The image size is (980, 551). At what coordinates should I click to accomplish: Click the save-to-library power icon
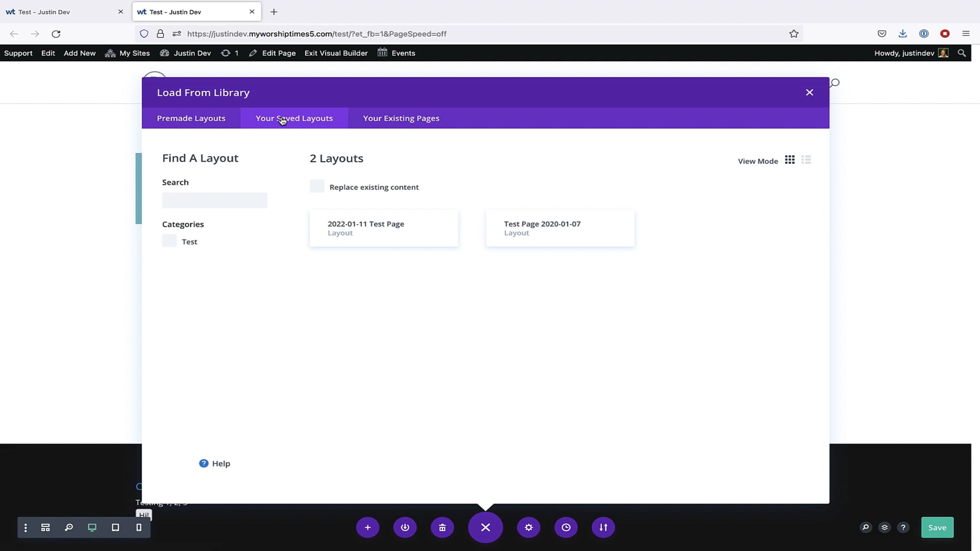pyautogui.click(x=405, y=527)
